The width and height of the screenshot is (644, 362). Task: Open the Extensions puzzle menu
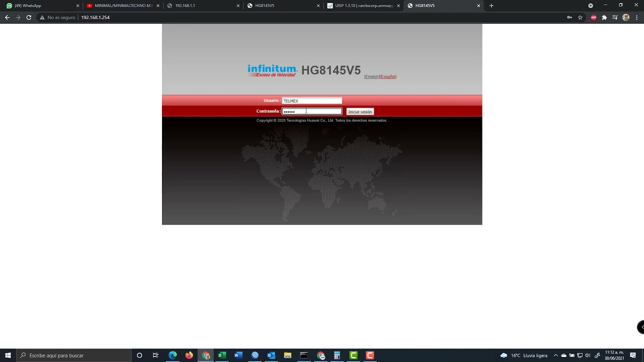(604, 17)
